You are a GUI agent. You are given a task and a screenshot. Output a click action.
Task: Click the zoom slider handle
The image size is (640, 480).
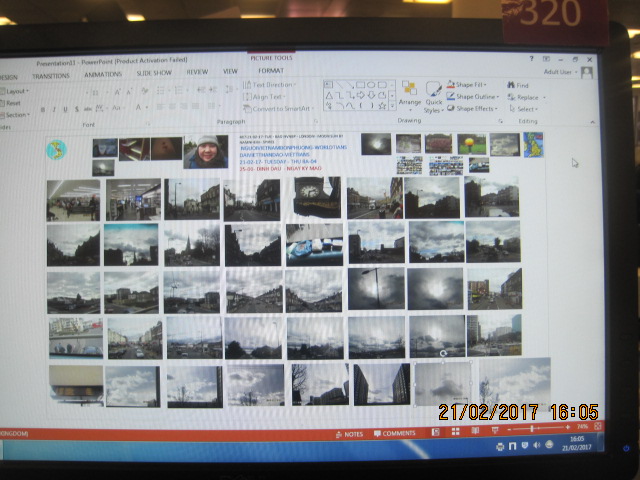coord(532,428)
